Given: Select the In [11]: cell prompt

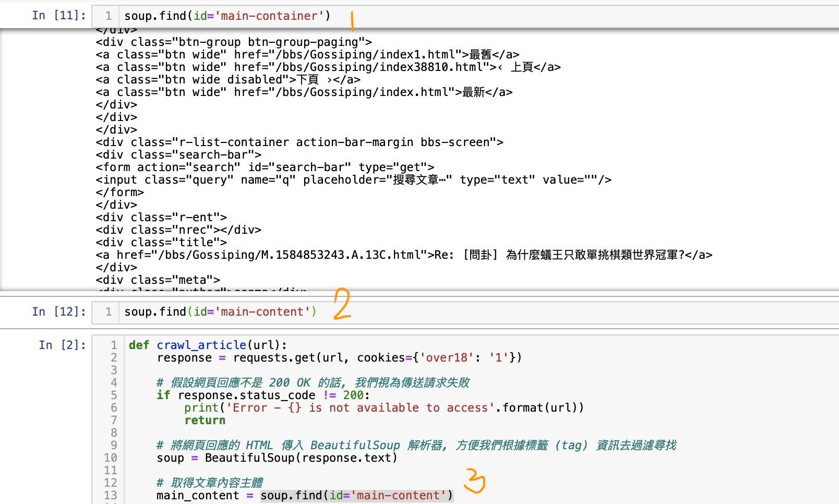Looking at the screenshot, I should point(59,16).
